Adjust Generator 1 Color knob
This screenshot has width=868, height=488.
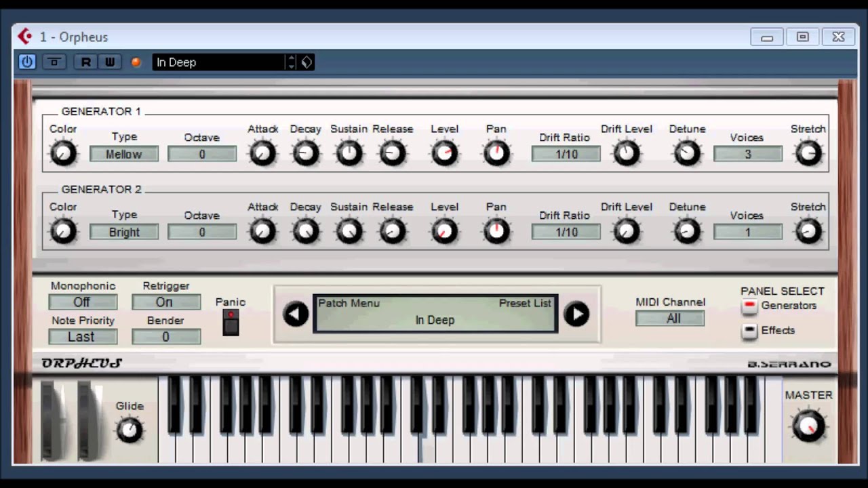click(63, 153)
